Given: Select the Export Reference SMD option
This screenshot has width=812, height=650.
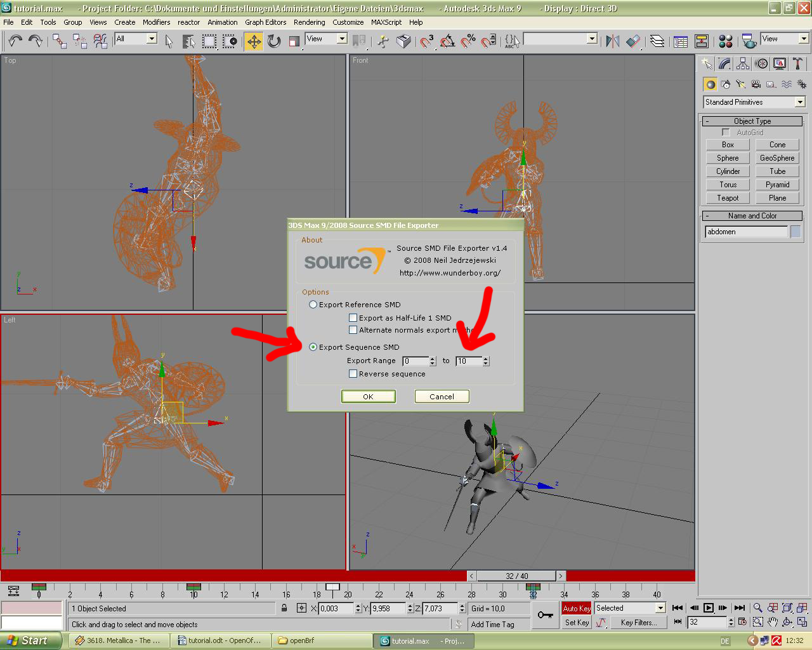Looking at the screenshot, I should [x=313, y=305].
